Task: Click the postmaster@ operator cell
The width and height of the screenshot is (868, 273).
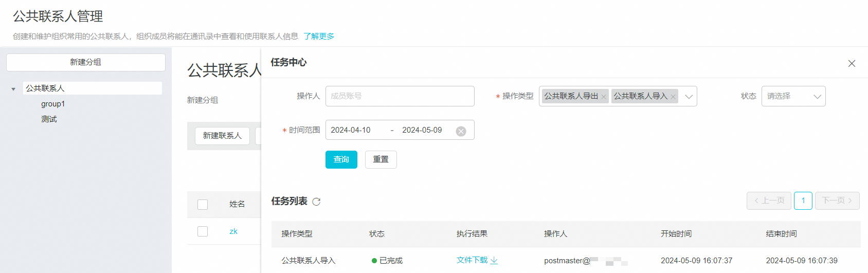Action: click(x=586, y=261)
